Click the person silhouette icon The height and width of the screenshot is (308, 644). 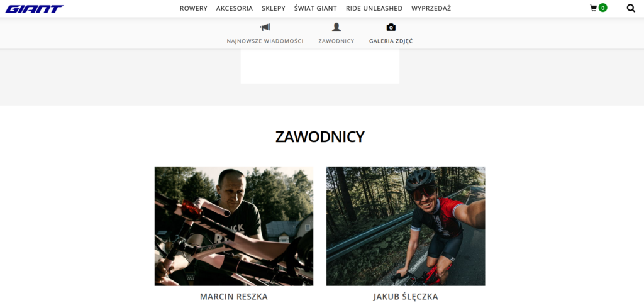tap(336, 27)
